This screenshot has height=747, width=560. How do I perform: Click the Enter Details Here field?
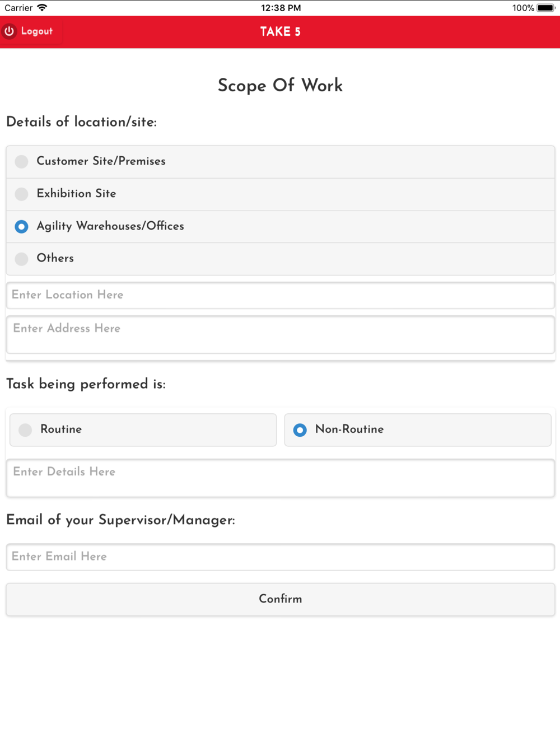280,478
